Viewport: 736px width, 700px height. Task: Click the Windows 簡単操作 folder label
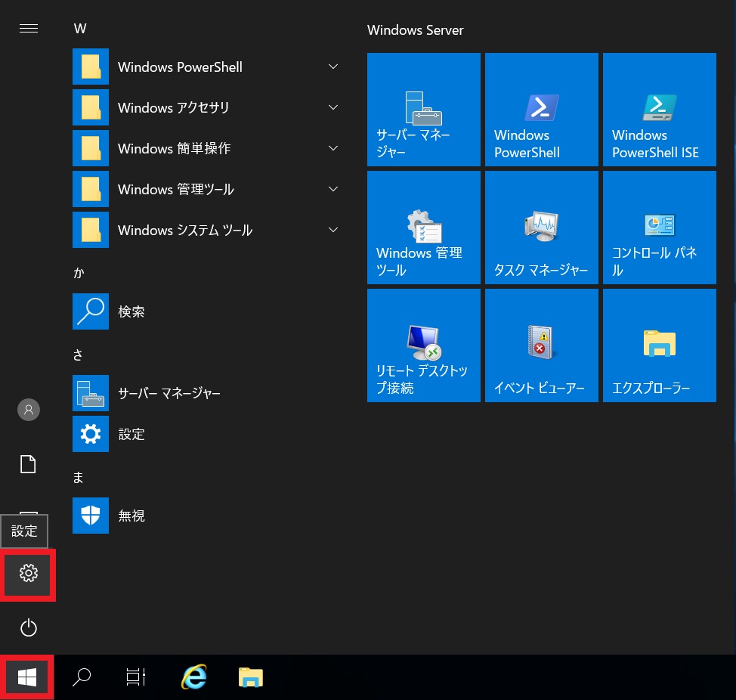coord(174,149)
